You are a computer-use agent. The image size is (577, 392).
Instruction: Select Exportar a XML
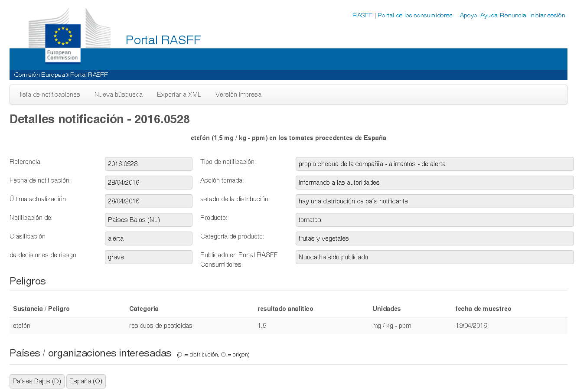[x=179, y=95]
